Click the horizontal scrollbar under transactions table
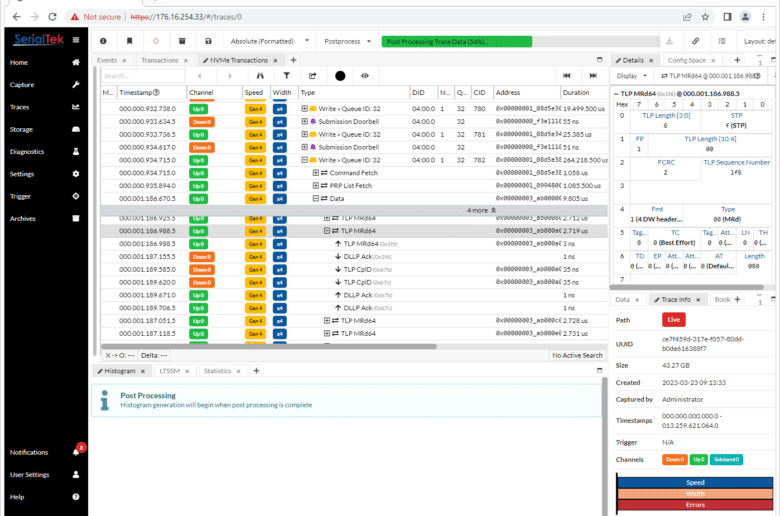Image resolution: width=780 pixels, height=516 pixels. pos(269,347)
